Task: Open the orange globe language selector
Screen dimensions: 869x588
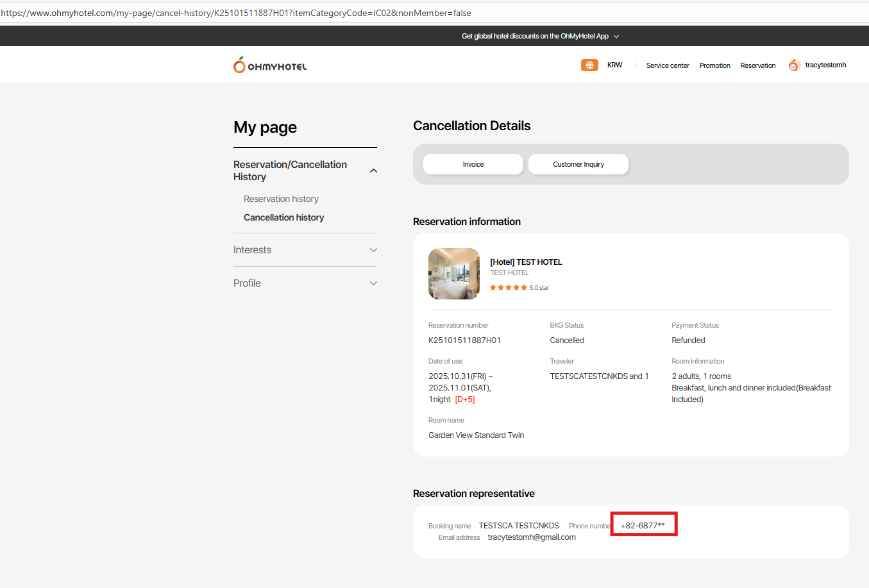Action: coord(589,65)
